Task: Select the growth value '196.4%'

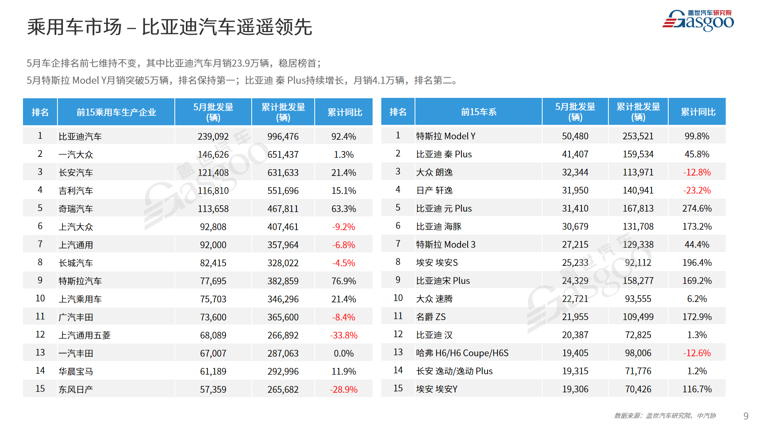Action: (x=697, y=263)
